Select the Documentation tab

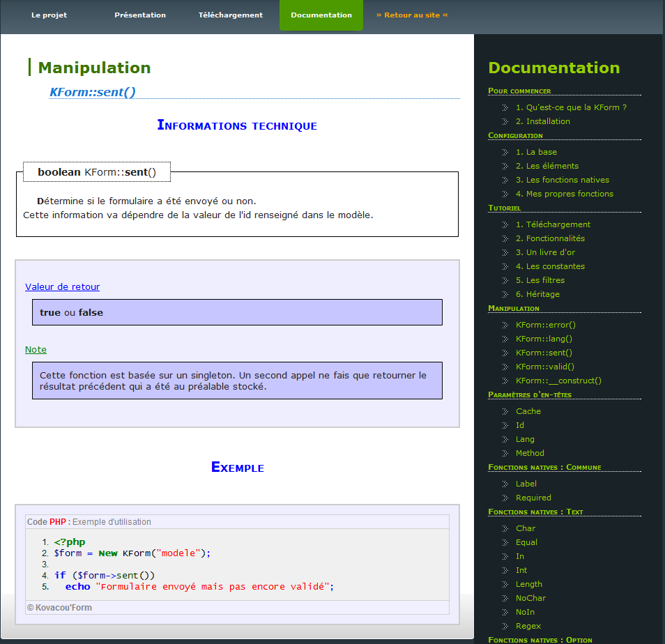click(x=321, y=15)
